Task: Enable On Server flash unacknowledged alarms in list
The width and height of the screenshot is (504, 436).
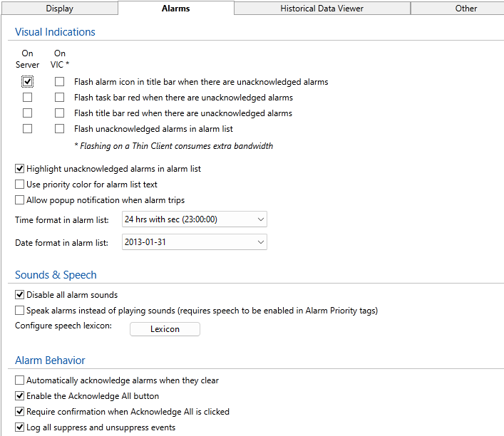Action: 27,129
